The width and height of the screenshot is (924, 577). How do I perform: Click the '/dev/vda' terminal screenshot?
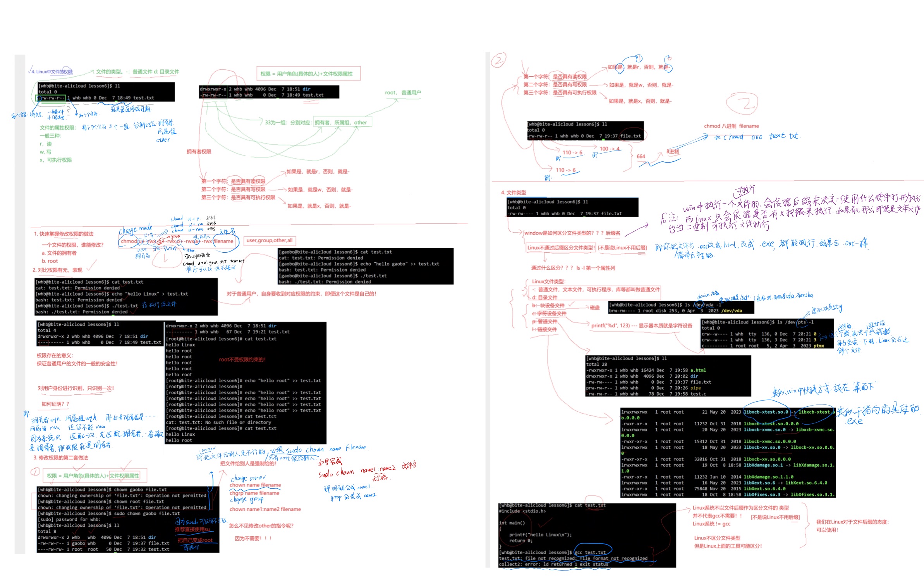pos(680,308)
